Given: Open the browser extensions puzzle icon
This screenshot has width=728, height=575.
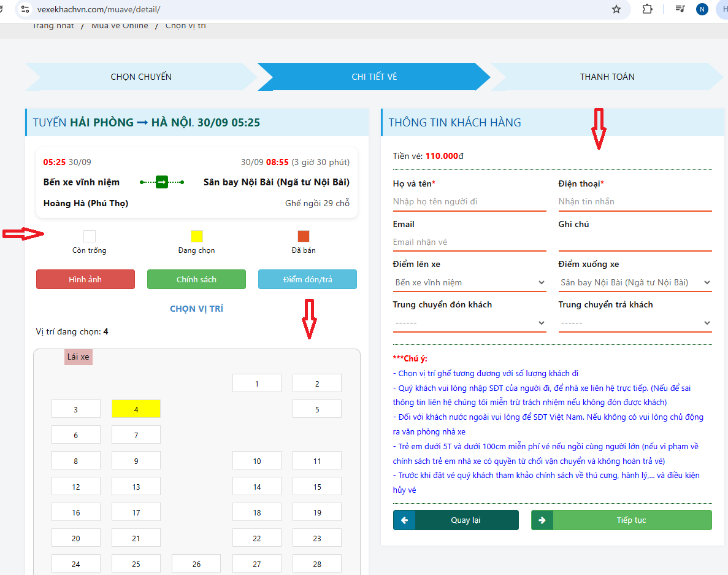Looking at the screenshot, I should tap(647, 9).
